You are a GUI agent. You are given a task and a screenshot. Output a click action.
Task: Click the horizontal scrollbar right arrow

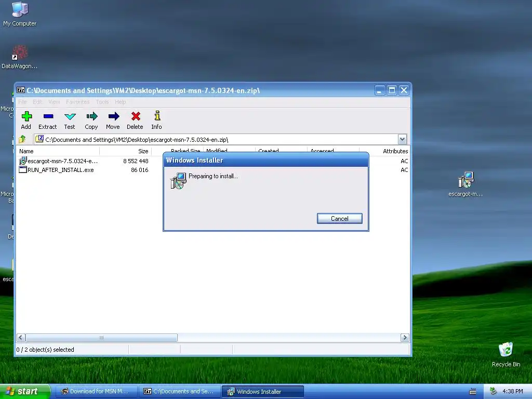(x=404, y=338)
